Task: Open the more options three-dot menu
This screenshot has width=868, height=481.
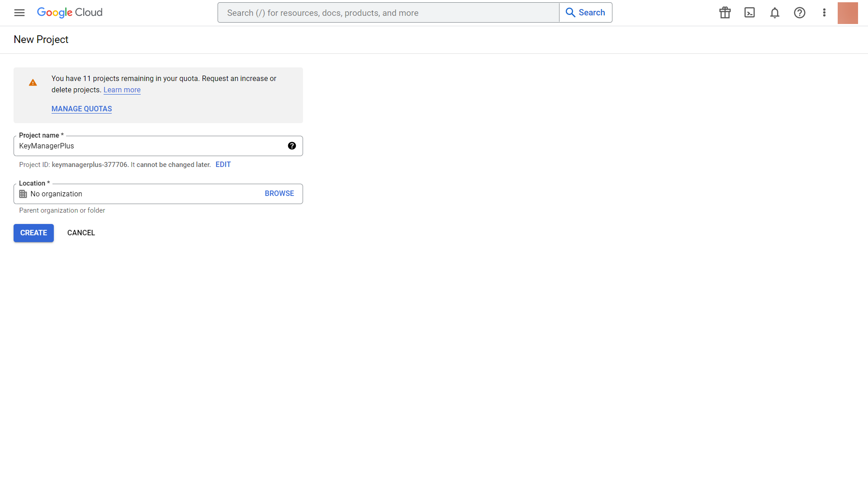Action: coord(824,13)
